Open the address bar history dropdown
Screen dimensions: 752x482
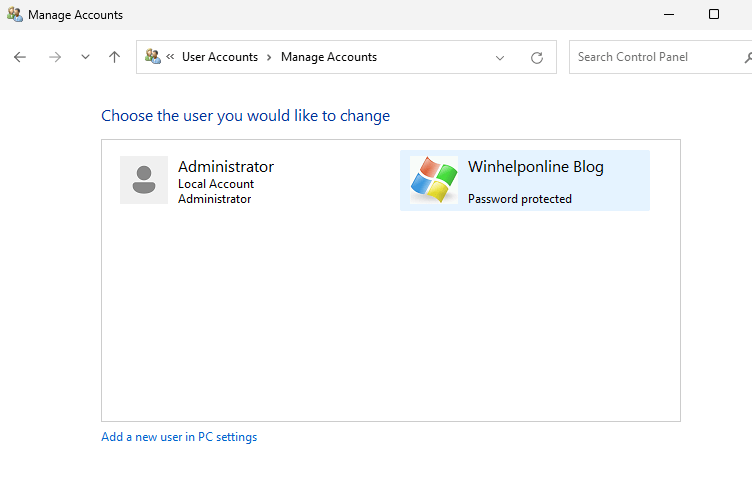500,58
